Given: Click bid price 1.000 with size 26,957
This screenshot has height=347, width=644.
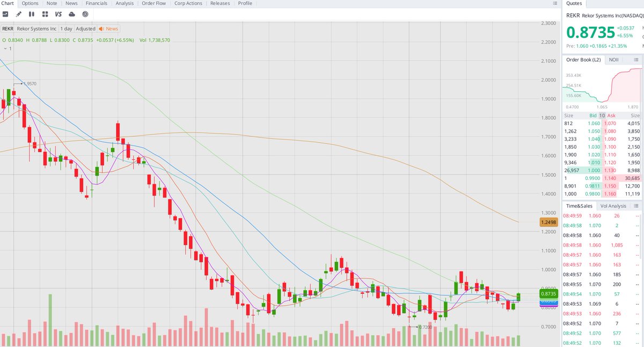Looking at the screenshot, I should [x=595, y=170].
